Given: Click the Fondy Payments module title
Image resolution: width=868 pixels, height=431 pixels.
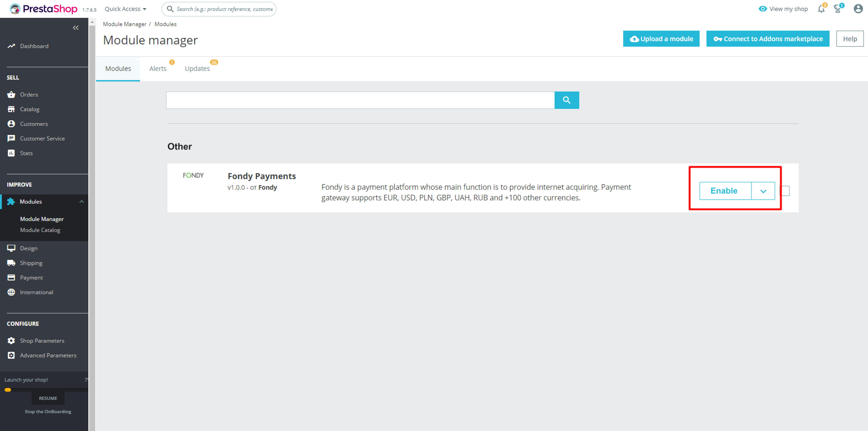Looking at the screenshot, I should coord(261,176).
